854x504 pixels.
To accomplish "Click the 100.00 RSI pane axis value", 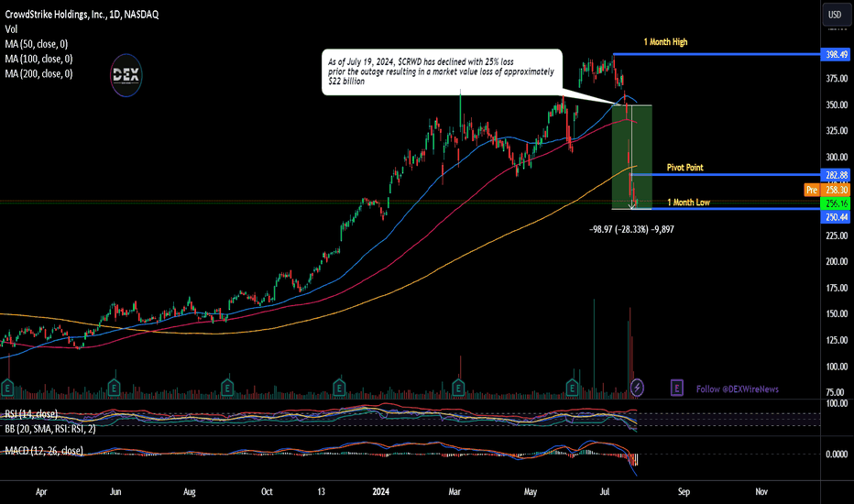I will coord(837,403).
